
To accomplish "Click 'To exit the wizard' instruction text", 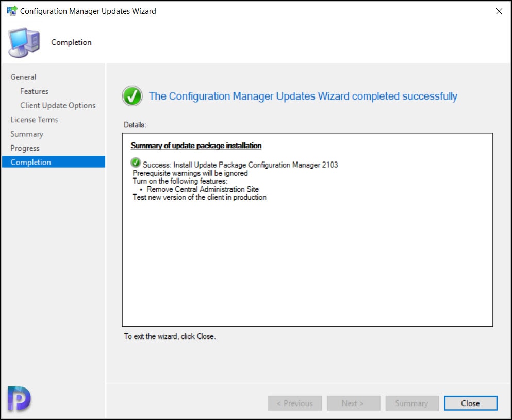I will pyautogui.click(x=170, y=336).
